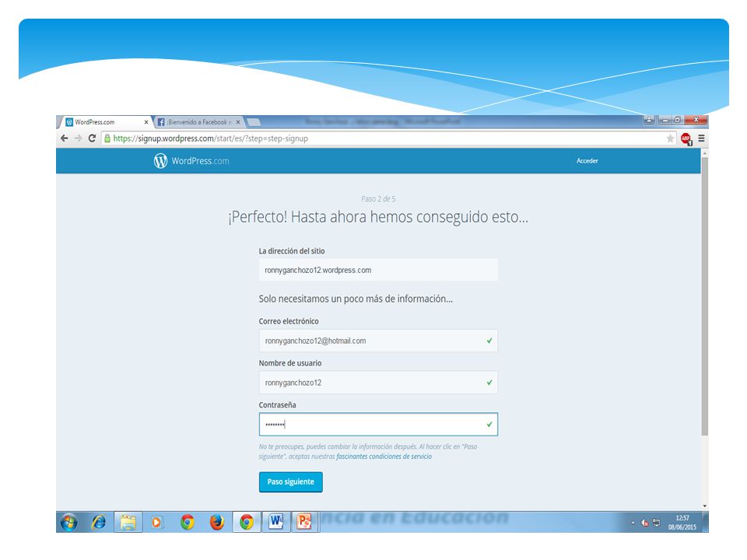The width and height of the screenshot is (747, 560).
Task: Switch to the WordPress.com tab
Action: coord(106,122)
